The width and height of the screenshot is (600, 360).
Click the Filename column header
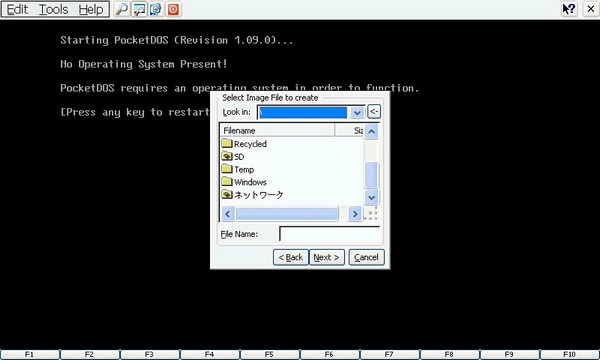pos(277,130)
